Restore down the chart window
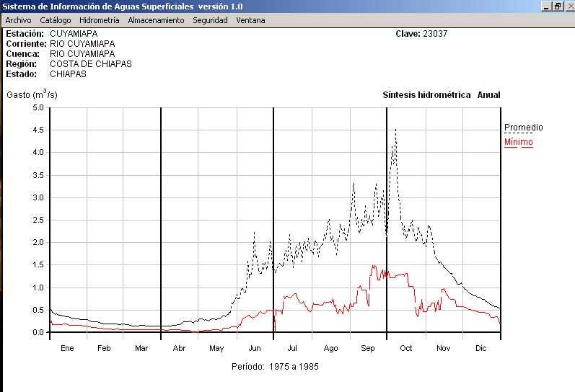575x392 pixels. coord(557,6)
